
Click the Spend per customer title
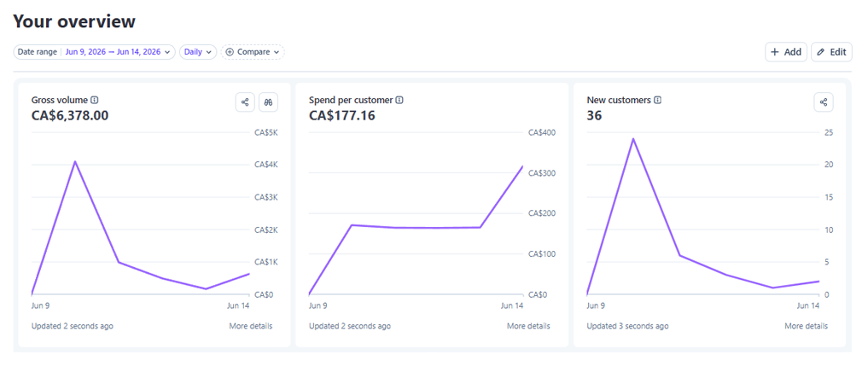tap(351, 100)
